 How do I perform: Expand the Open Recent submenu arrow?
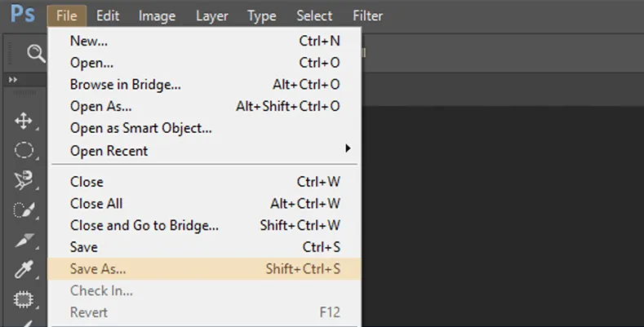[x=348, y=148]
